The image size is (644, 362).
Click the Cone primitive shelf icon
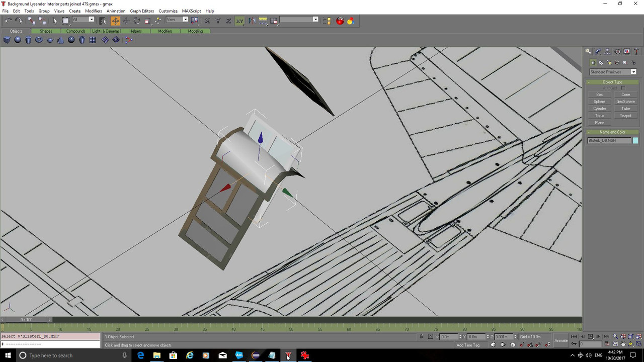tap(60, 40)
